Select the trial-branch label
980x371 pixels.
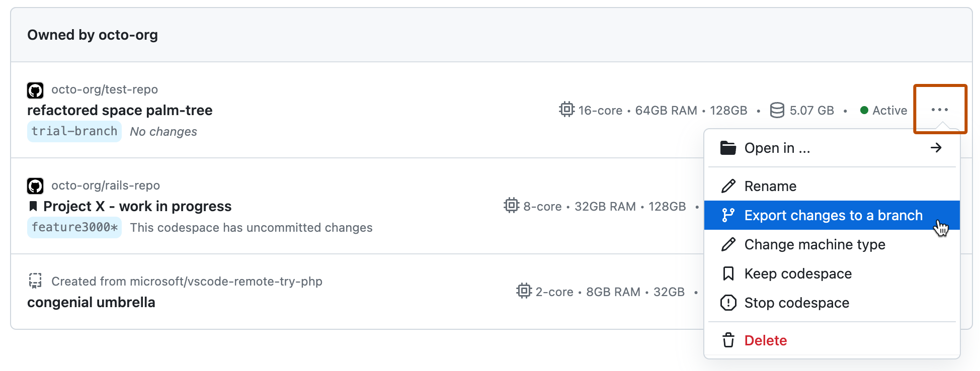74,131
